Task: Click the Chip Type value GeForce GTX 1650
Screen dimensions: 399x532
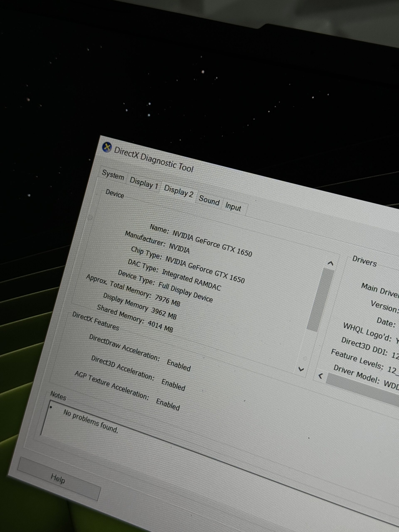Action: click(205, 270)
